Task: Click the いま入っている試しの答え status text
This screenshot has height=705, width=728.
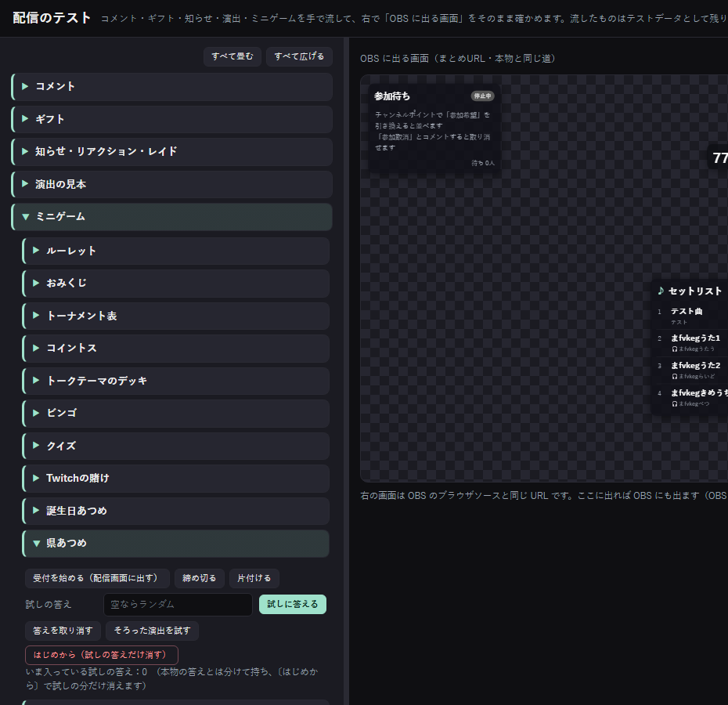Action: [171, 678]
